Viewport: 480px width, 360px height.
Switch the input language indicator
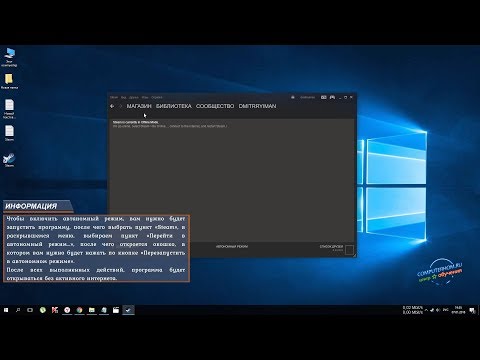[445, 310]
